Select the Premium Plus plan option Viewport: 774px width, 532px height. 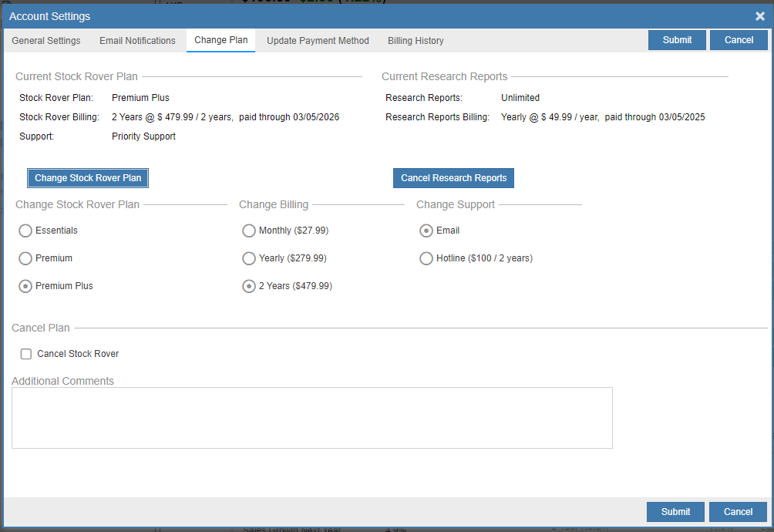point(25,286)
